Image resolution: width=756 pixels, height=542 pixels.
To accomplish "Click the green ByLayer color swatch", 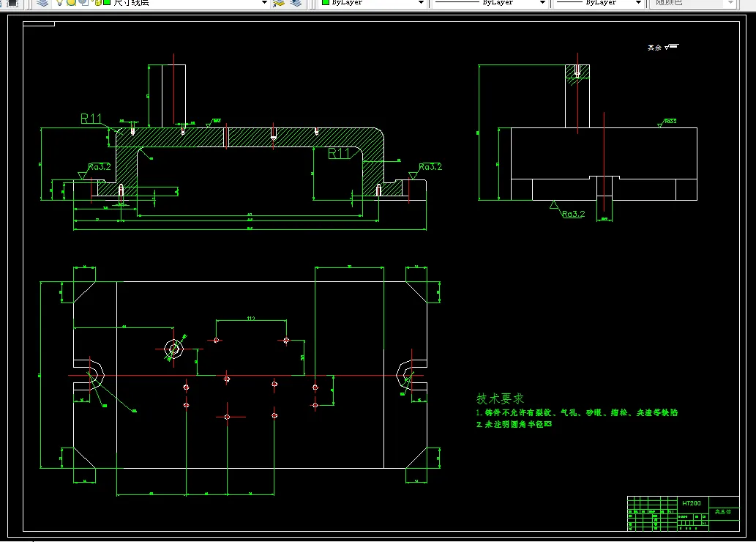I will [x=326, y=2].
